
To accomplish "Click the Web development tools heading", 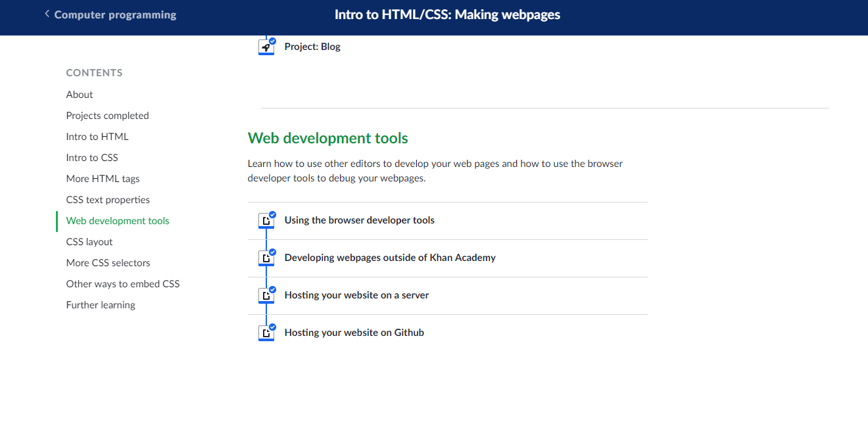I will (327, 139).
